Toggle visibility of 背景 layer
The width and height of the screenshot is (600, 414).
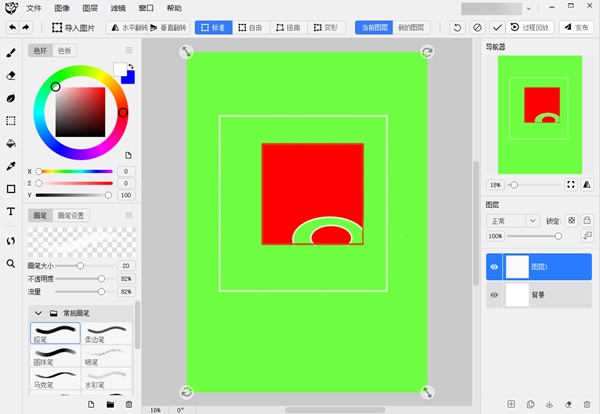pos(493,295)
